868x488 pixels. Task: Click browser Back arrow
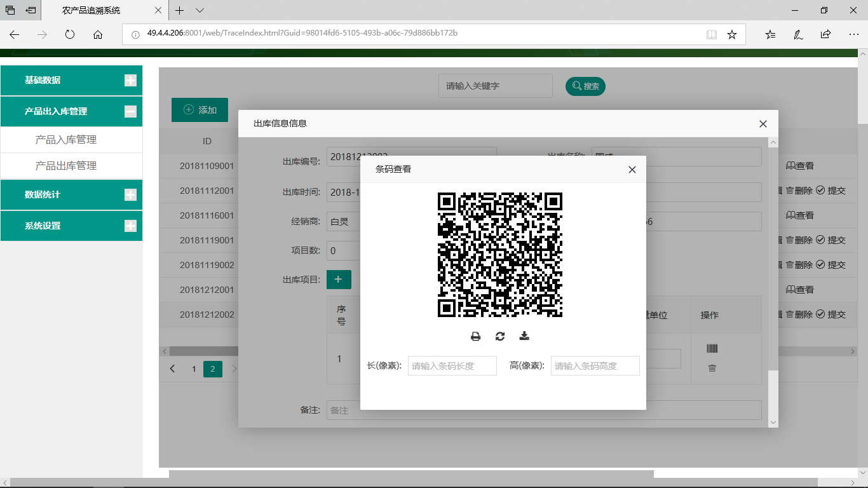pyautogui.click(x=14, y=34)
